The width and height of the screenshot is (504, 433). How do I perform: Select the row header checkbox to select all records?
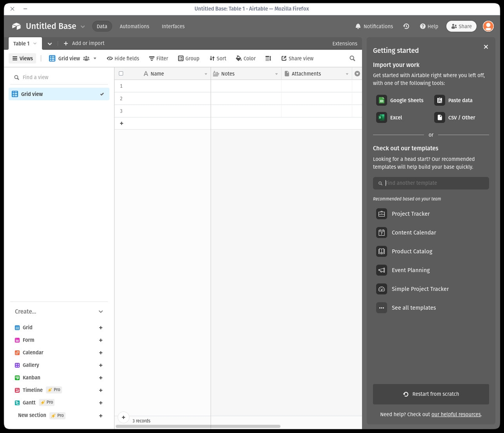[x=121, y=73]
